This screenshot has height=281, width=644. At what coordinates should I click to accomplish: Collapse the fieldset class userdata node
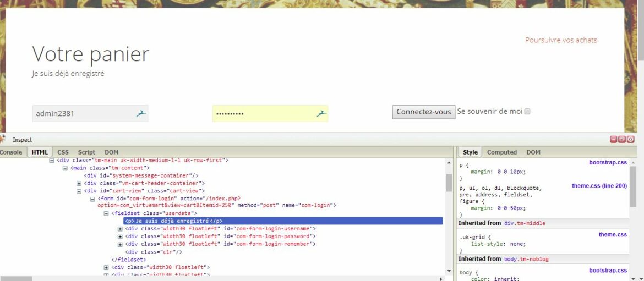point(107,213)
